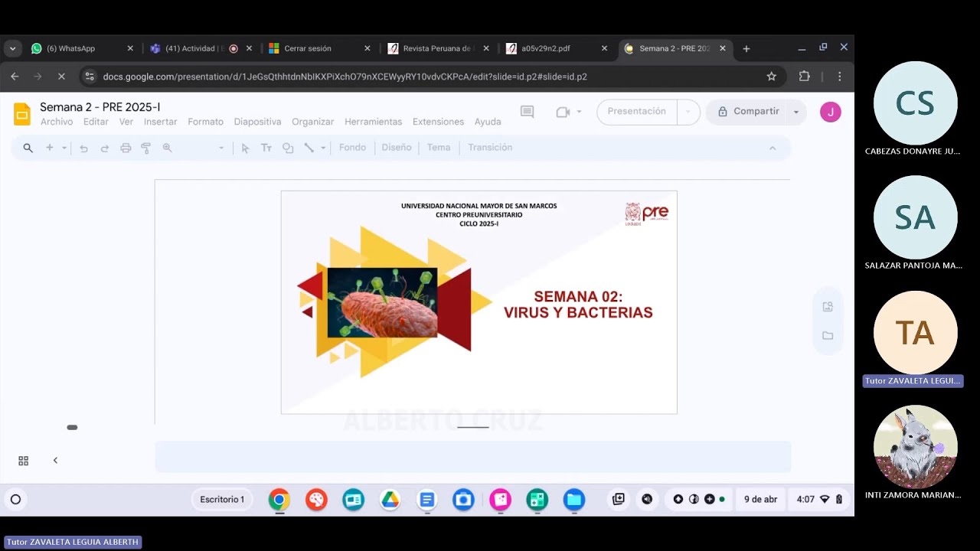Open the J account avatar

(831, 112)
